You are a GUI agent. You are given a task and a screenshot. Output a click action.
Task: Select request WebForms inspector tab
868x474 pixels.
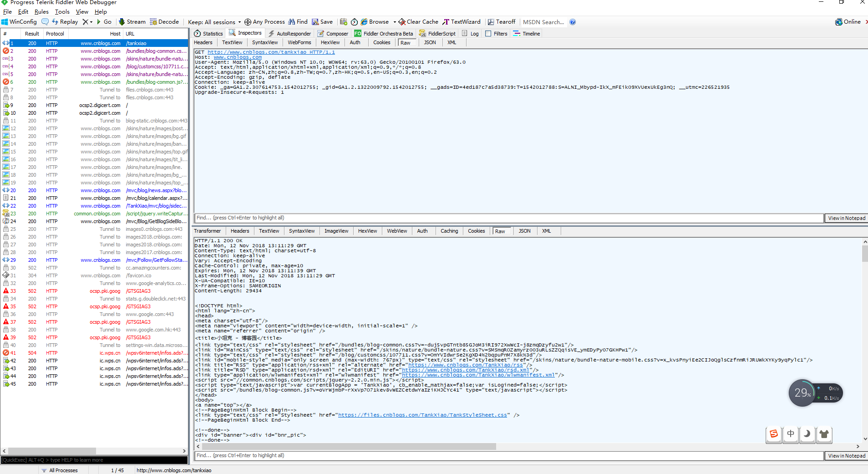pyautogui.click(x=299, y=42)
